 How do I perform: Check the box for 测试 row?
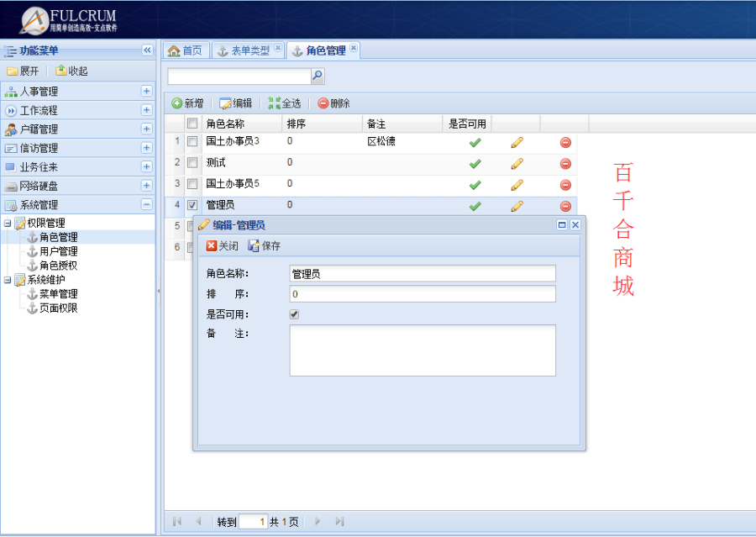[192, 162]
